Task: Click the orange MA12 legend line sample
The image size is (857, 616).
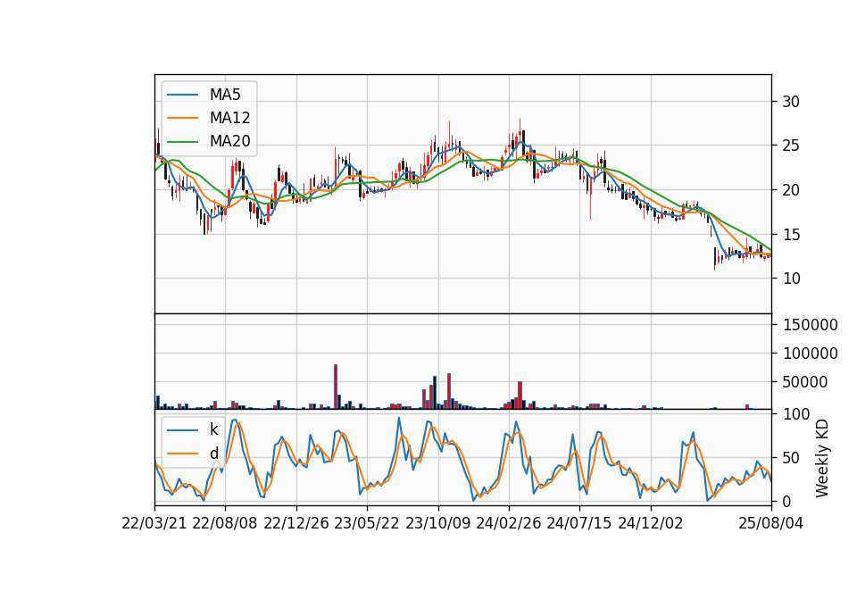Action: pos(182,118)
